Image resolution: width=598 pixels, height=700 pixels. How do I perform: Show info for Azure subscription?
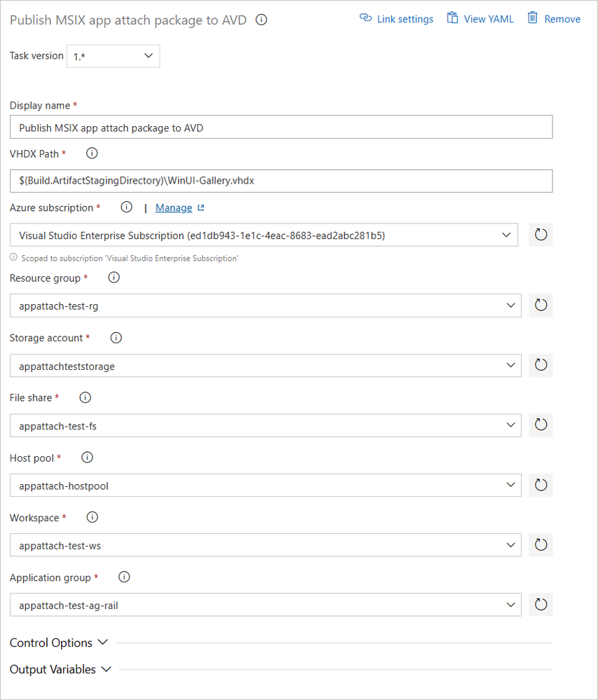(x=127, y=207)
